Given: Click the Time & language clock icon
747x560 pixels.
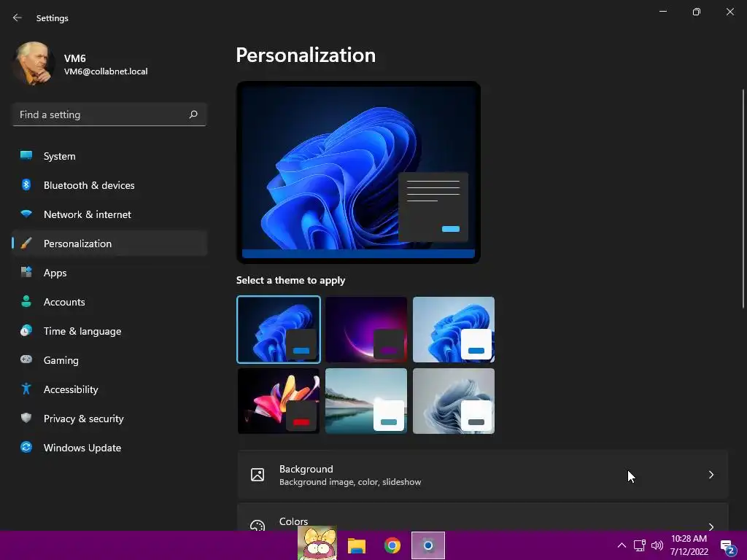Looking at the screenshot, I should click(26, 330).
